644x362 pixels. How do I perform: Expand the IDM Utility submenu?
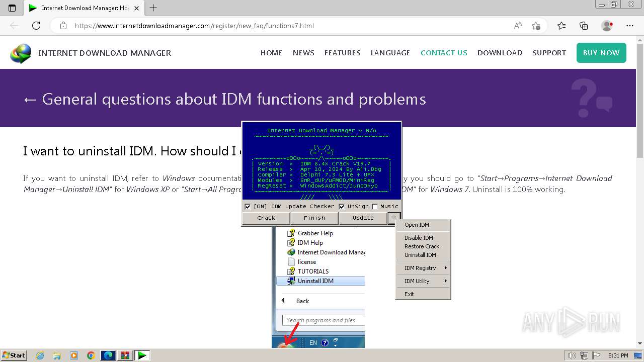coord(423,281)
